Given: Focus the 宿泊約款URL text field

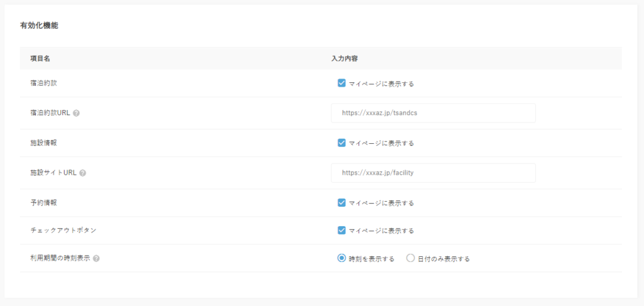Looking at the screenshot, I should coord(433,113).
